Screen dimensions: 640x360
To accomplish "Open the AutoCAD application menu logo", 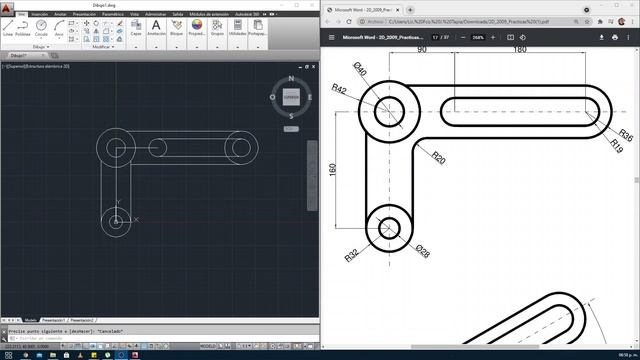I will [x=6, y=8].
